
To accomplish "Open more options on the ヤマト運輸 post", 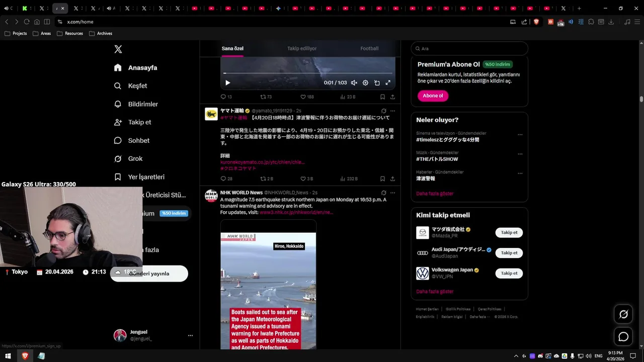I will pos(392,111).
